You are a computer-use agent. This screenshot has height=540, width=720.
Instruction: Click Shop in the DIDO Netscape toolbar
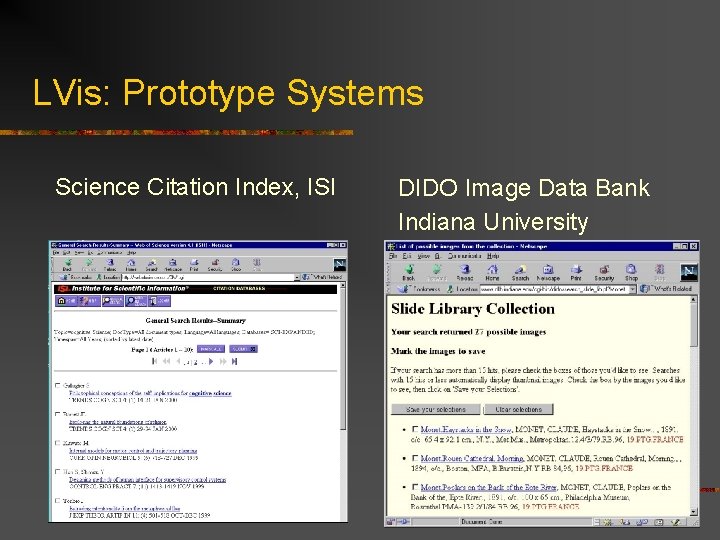point(631,272)
